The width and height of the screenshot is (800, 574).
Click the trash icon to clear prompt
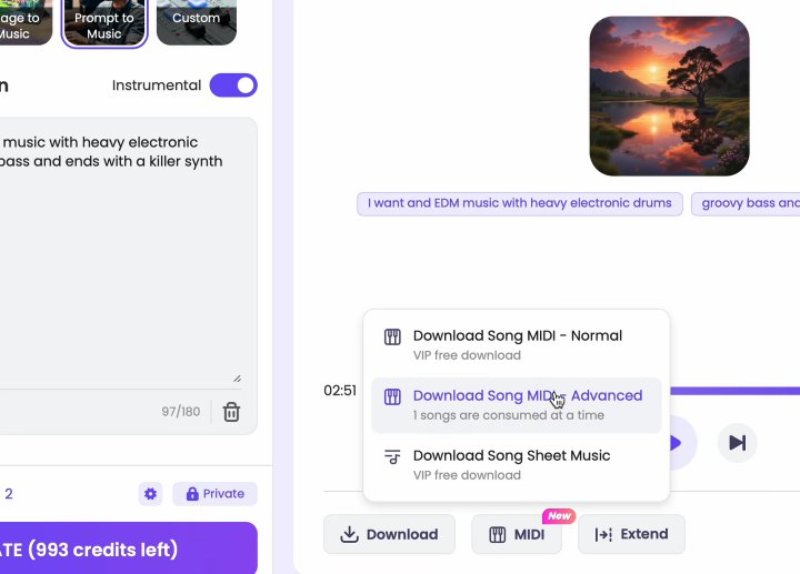tap(231, 412)
